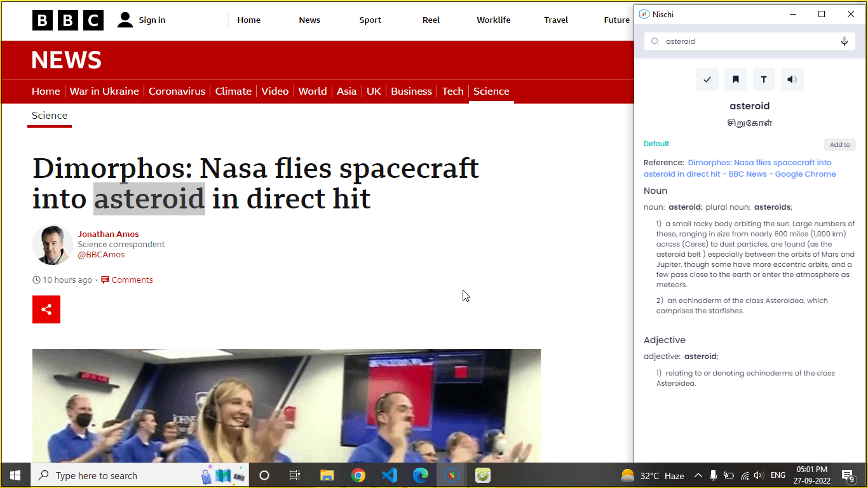Click the NEWS banner heading
Image resolution: width=868 pixels, height=488 pixels.
[67, 60]
